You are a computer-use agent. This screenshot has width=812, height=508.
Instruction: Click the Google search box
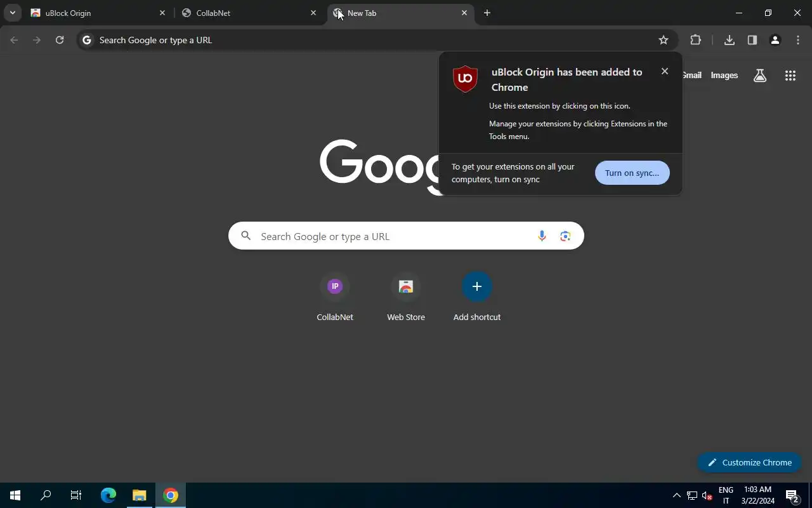coord(406,236)
